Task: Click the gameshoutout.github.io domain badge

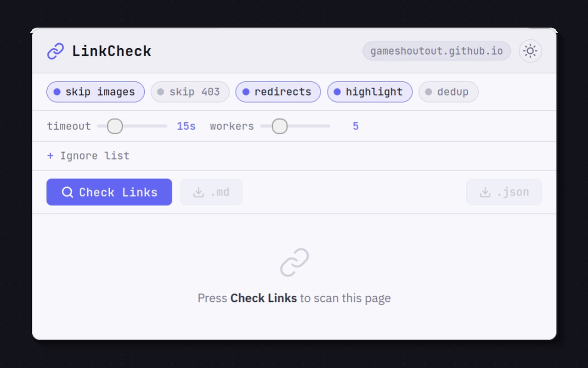Action: (436, 51)
